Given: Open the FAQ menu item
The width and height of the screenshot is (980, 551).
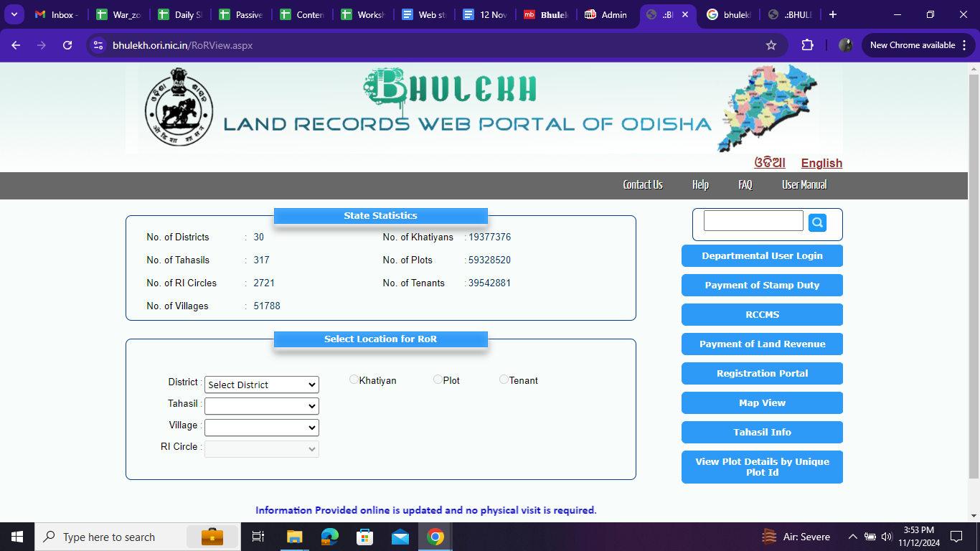Looking at the screenshot, I should pyautogui.click(x=745, y=185).
